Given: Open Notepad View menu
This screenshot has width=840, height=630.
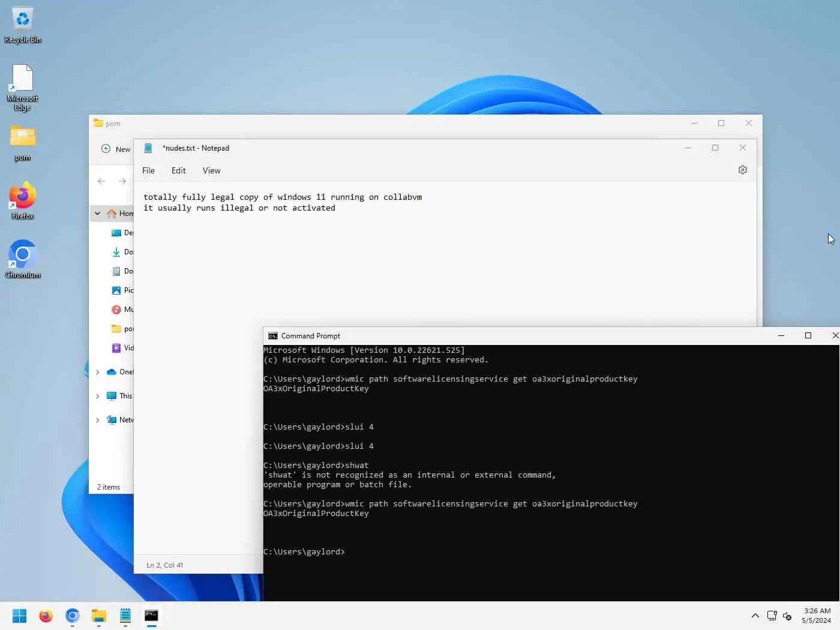Looking at the screenshot, I should click(x=211, y=170).
